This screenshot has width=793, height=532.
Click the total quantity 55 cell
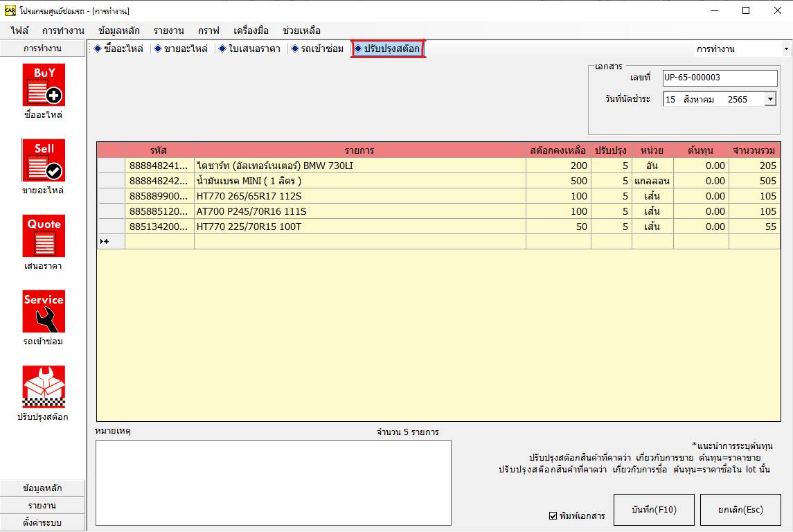(754, 227)
